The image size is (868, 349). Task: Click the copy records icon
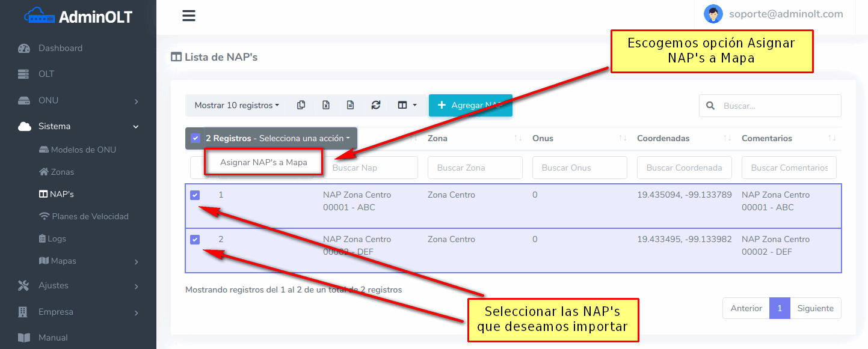[301, 105]
